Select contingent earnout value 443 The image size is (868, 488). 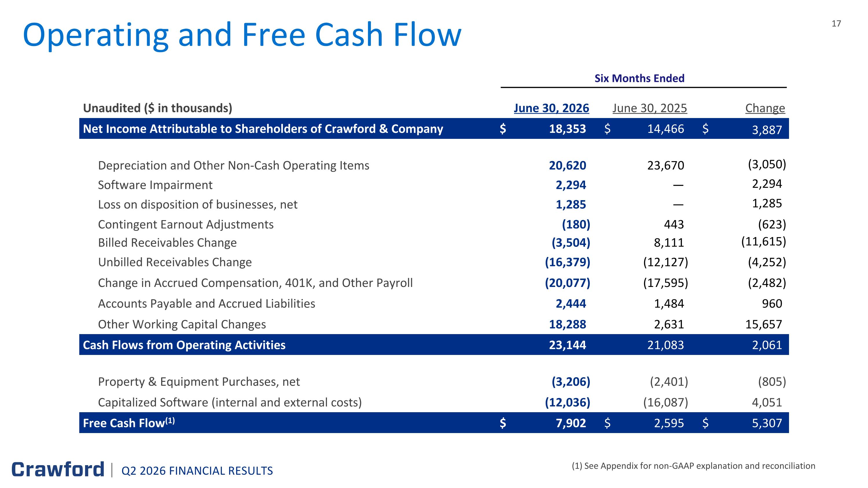(x=674, y=224)
